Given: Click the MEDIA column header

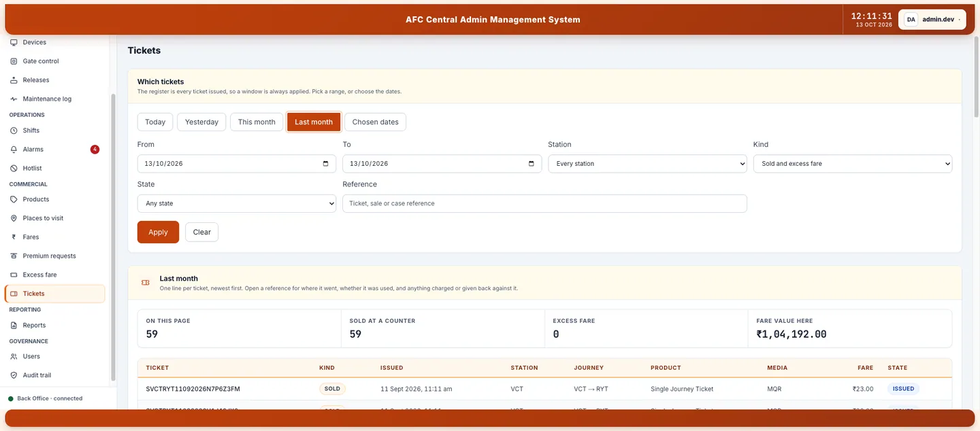Looking at the screenshot, I should point(777,368).
